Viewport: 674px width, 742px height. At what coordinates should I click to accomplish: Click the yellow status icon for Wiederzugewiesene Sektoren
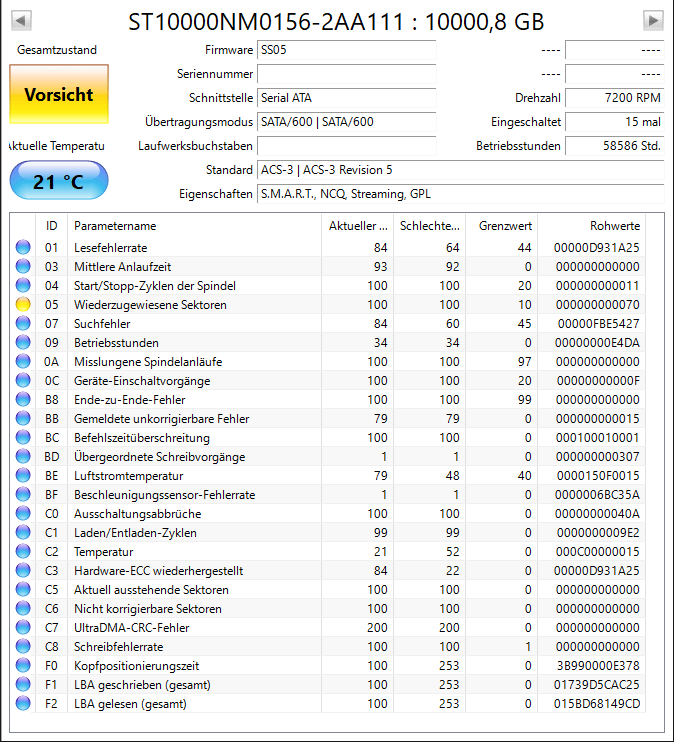[x=23, y=304]
